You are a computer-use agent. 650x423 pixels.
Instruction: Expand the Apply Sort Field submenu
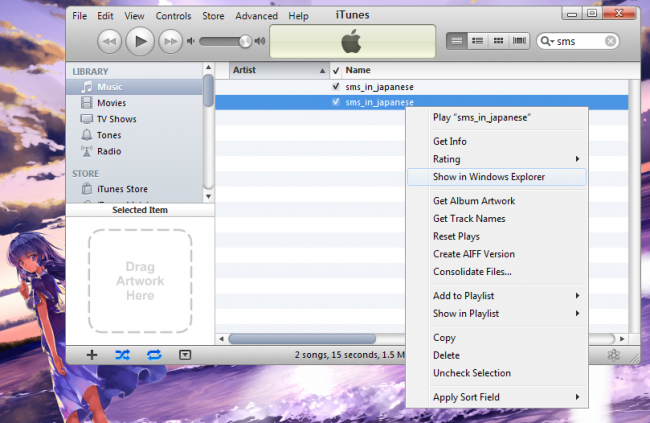[497, 397]
